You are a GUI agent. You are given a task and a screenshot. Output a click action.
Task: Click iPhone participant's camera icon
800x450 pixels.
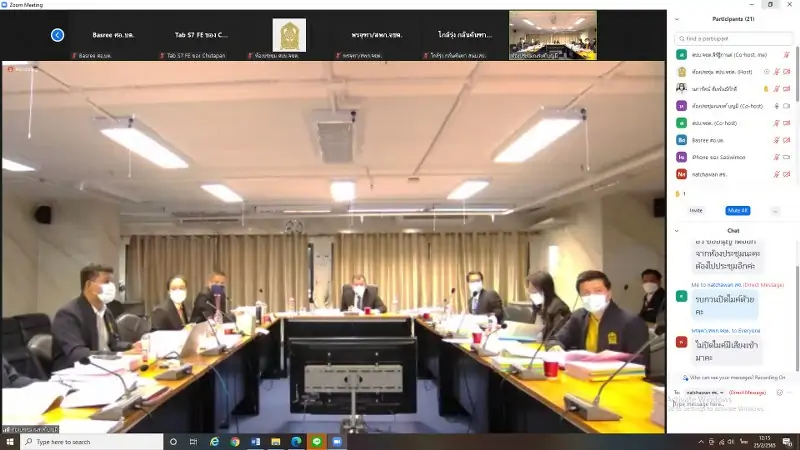pos(786,157)
